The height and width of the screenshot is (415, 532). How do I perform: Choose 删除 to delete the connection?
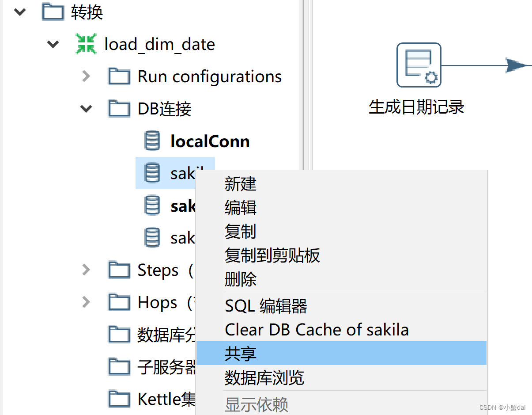[x=241, y=279]
